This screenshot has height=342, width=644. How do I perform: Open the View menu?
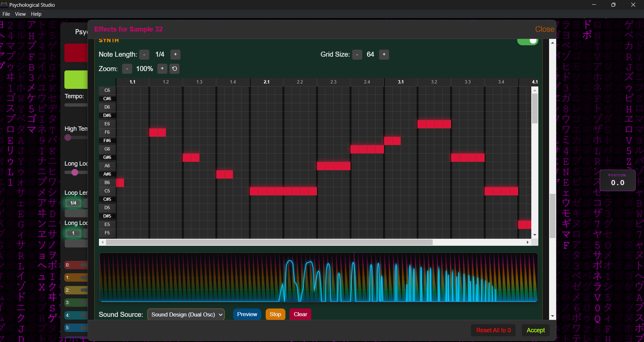(20, 14)
